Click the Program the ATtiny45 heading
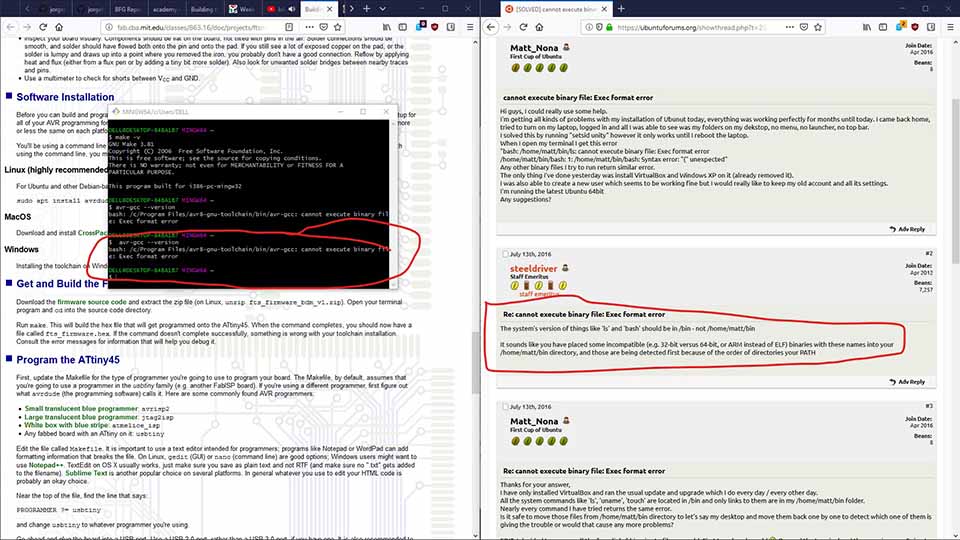Viewport: 960px width, 540px height. pos(68,360)
